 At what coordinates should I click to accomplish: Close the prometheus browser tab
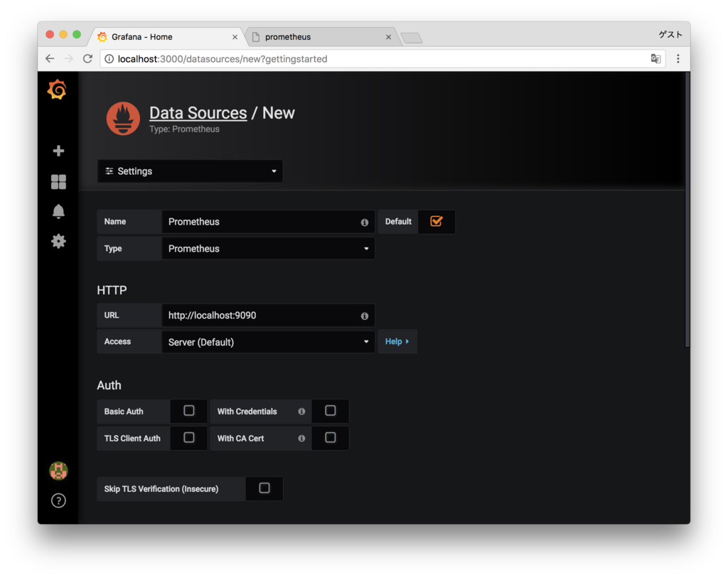pos(389,37)
